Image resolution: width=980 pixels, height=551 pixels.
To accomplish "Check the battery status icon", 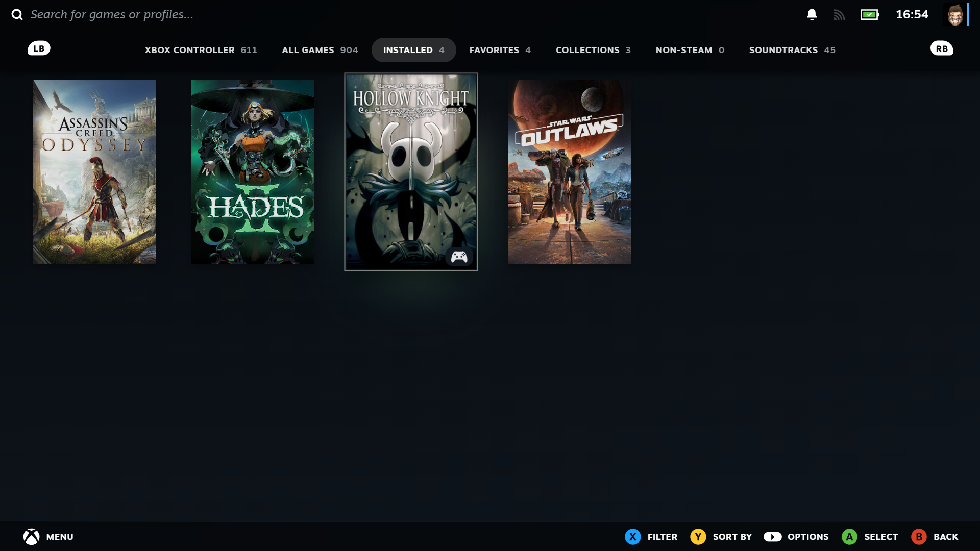I will [x=870, y=15].
